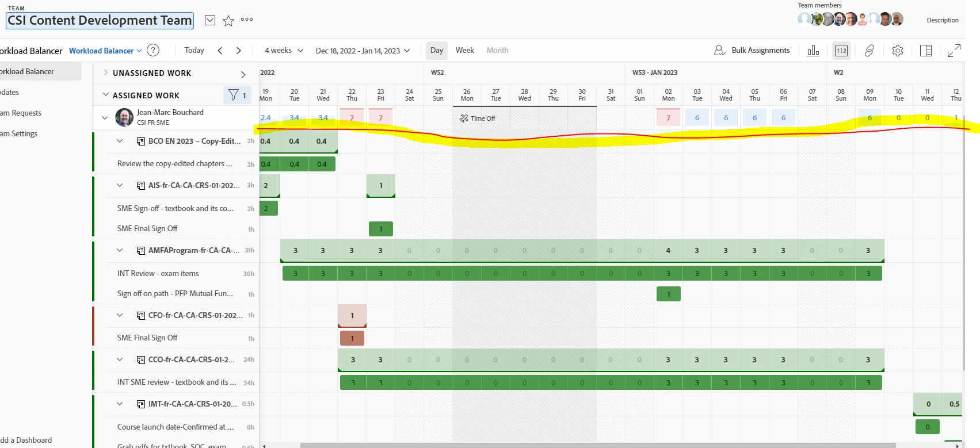Click the Time Off indicator on Dec 26

[x=477, y=118]
